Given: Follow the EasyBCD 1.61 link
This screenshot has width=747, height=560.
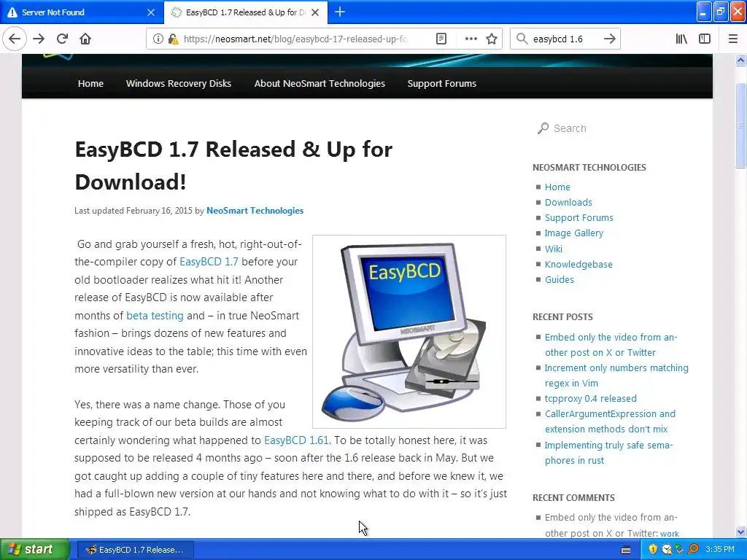Looking at the screenshot, I should pyautogui.click(x=296, y=440).
